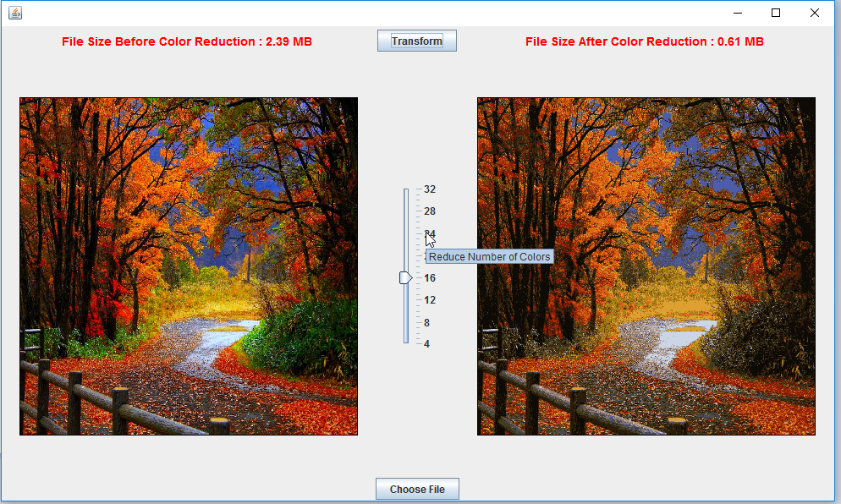The height and width of the screenshot is (504, 841).
Task: Click the File Size After Color Reduction label
Action: coord(644,41)
